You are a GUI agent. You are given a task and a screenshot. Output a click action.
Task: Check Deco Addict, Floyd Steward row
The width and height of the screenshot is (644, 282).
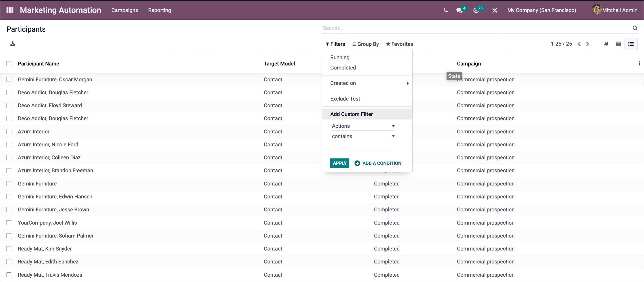9,105
